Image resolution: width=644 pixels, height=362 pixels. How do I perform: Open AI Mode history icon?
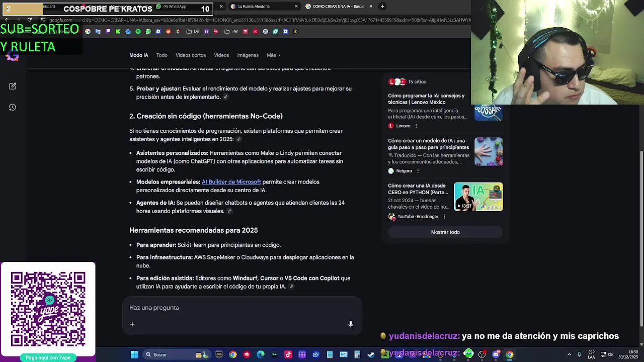point(13,107)
